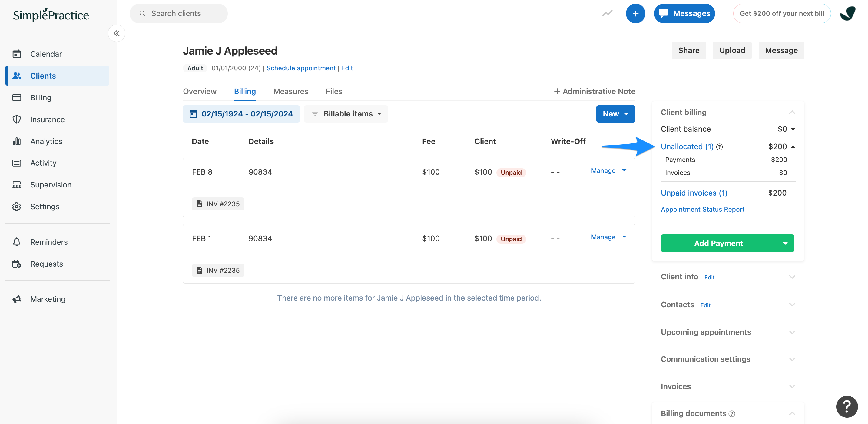The height and width of the screenshot is (424, 868).
Task: Open Analytics from the left navigation
Action: click(x=46, y=141)
